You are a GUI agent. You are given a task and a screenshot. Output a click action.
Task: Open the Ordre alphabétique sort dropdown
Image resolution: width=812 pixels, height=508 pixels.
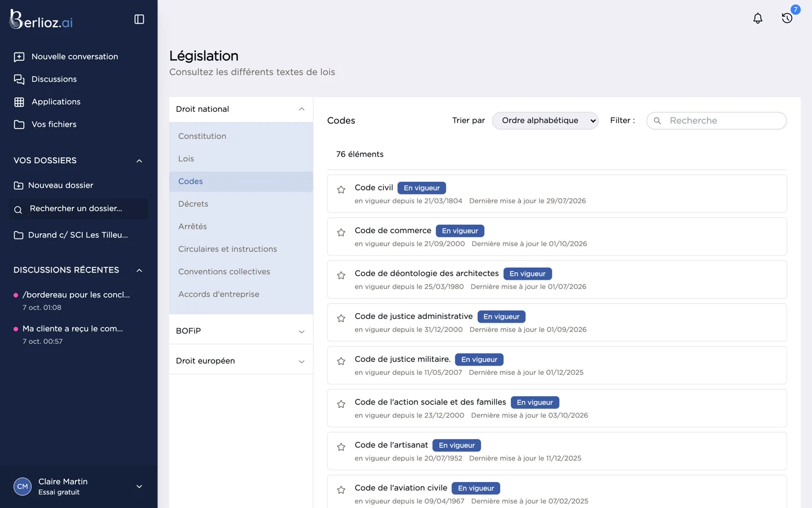point(545,121)
